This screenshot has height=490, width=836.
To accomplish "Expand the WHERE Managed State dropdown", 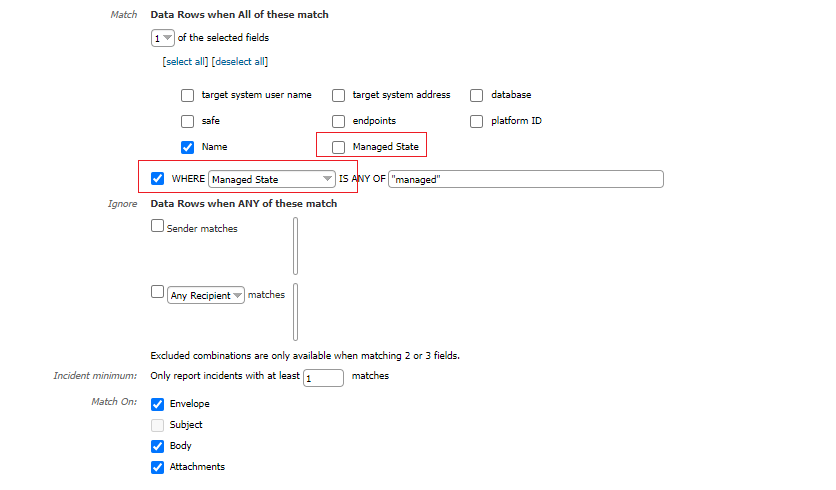I will (271, 179).
